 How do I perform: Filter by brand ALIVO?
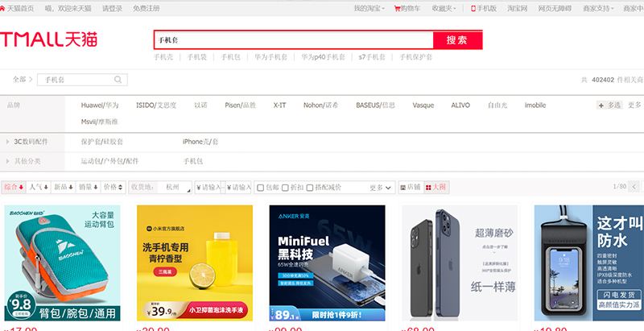460,106
